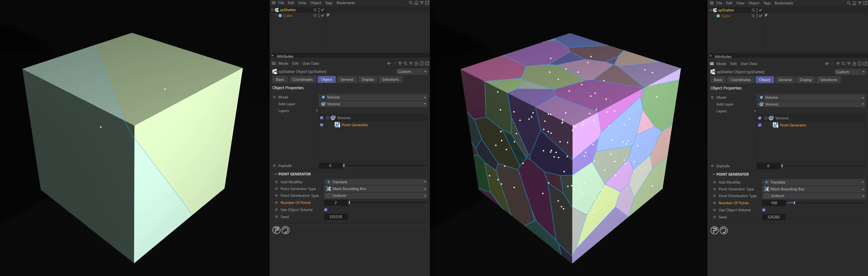
Task: Select the Selections tab
Action: (x=390, y=79)
